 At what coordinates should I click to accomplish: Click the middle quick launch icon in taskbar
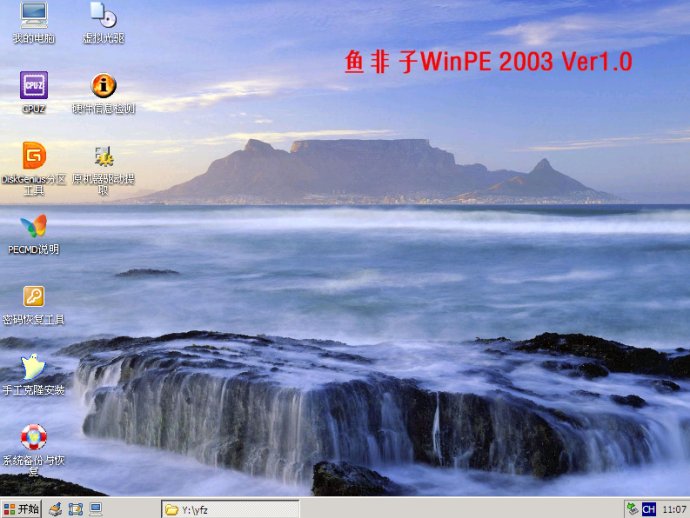coord(76,509)
